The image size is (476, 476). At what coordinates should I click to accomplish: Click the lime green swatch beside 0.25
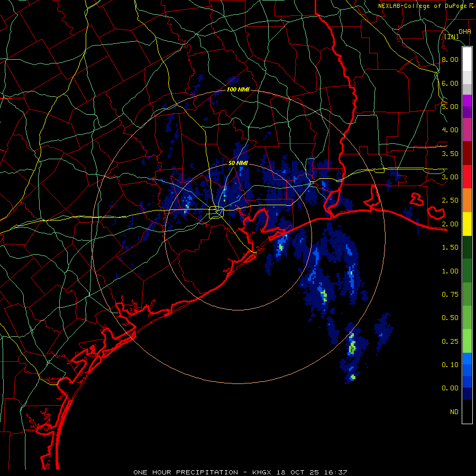coord(467,341)
